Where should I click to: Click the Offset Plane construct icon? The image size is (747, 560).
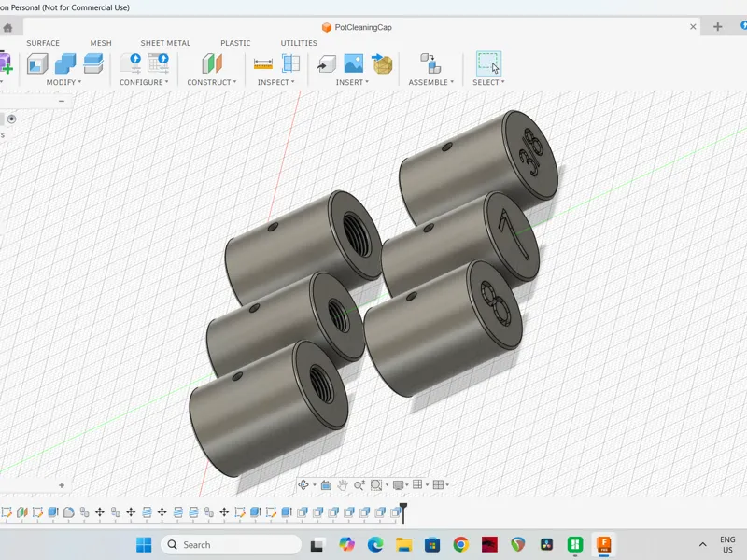[x=212, y=63]
